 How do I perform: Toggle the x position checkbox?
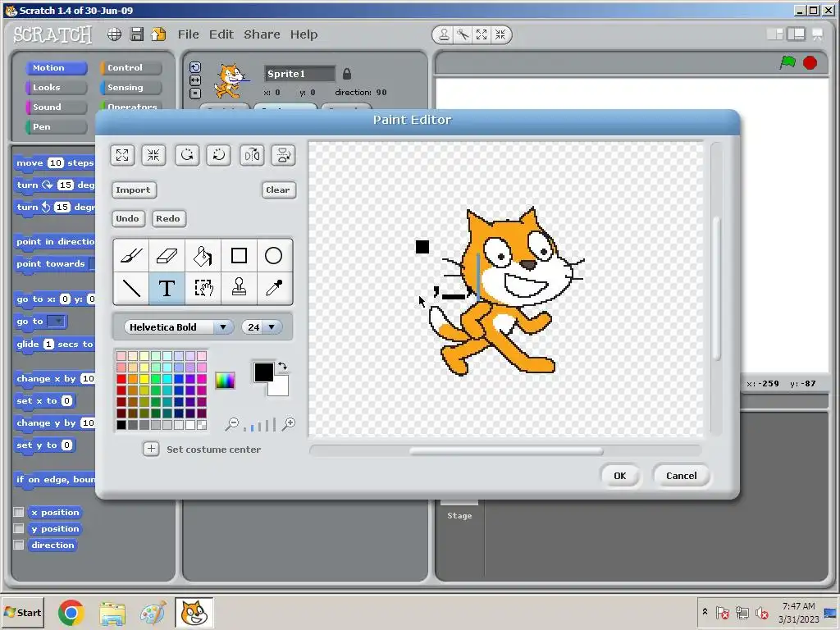[19, 512]
